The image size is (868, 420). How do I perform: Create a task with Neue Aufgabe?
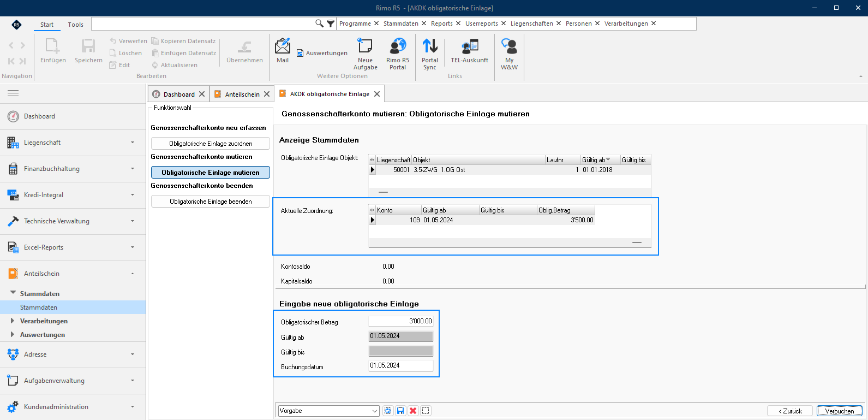[365, 54]
